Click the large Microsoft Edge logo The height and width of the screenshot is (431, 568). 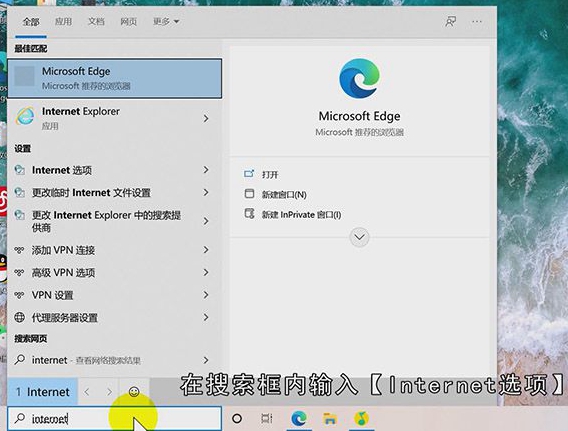(359, 79)
